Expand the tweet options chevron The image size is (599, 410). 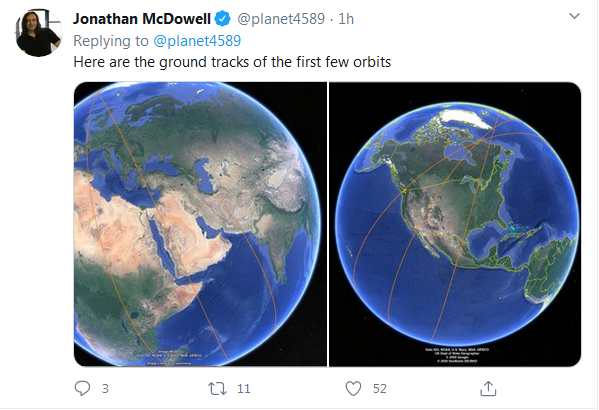pyautogui.click(x=574, y=16)
